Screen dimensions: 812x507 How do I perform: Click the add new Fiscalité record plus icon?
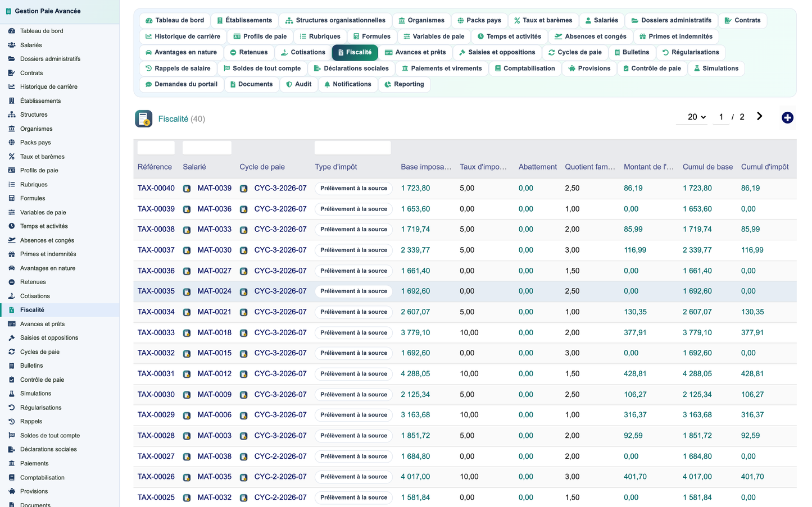pyautogui.click(x=787, y=117)
